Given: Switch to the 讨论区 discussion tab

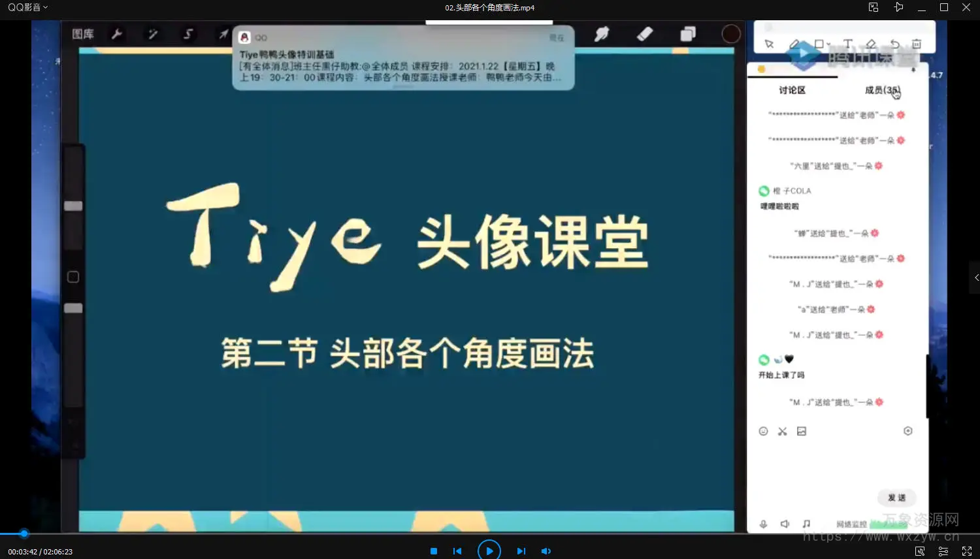Looking at the screenshot, I should [792, 90].
